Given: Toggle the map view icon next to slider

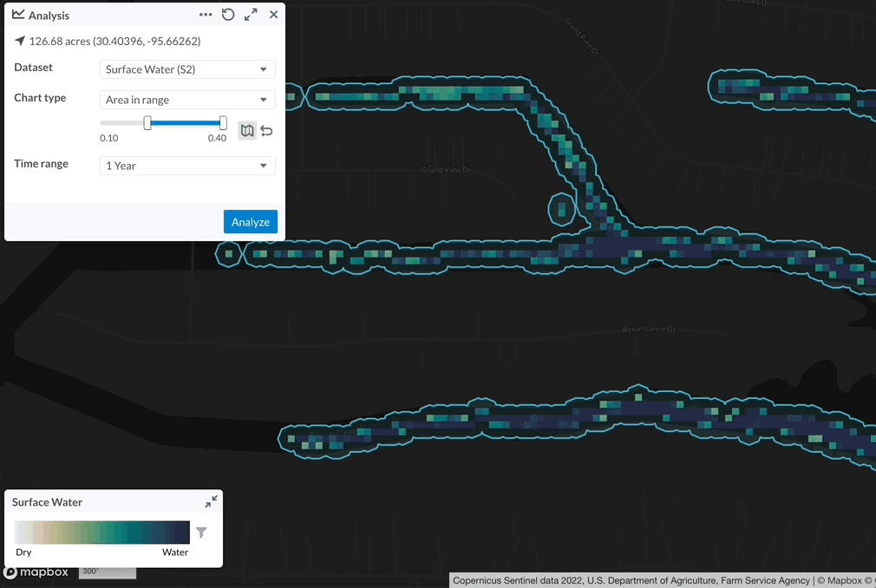Looking at the screenshot, I should [x=247, y=131].
